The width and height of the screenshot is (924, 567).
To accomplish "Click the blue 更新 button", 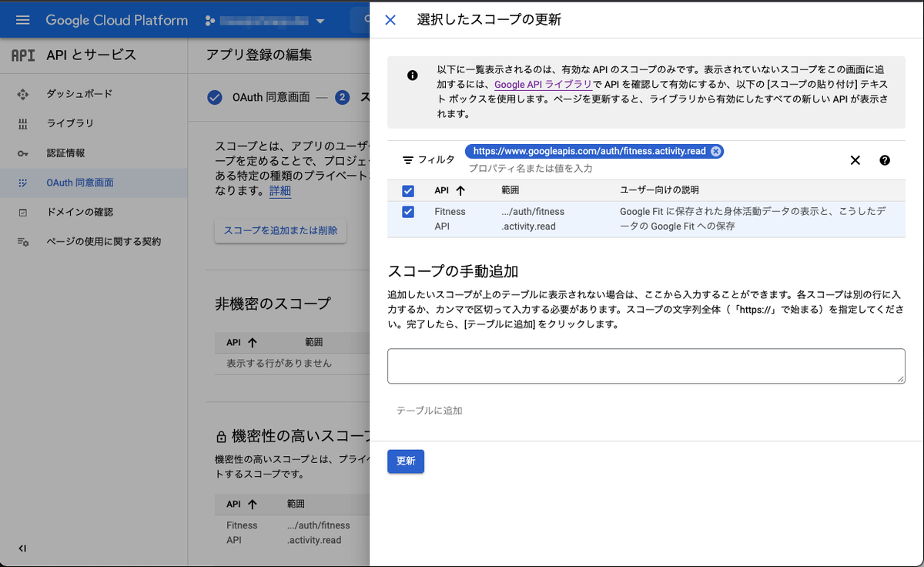I will pyautogui.click(x=406, y=461).
